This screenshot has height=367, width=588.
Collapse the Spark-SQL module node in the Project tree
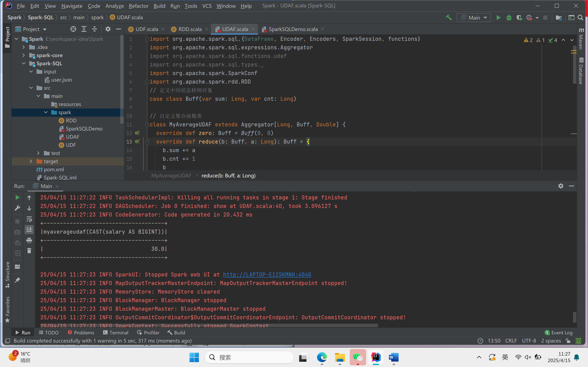(23, 64)
